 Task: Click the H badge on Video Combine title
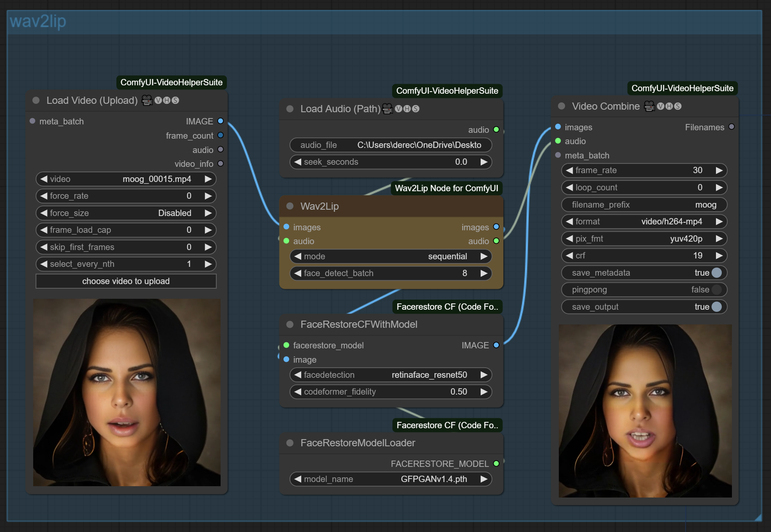pyautogui.click(x=669, y=106)
